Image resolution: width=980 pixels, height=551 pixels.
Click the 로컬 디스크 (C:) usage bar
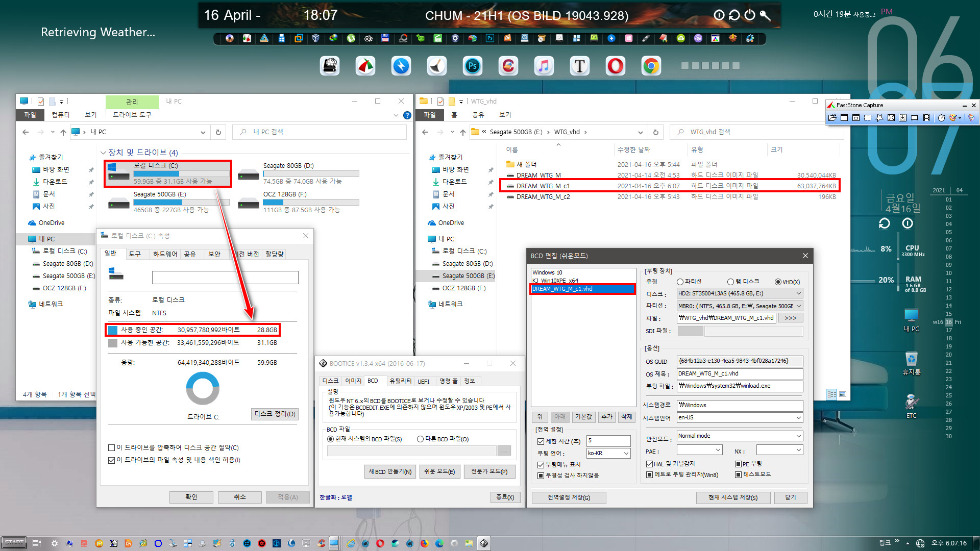181,173
